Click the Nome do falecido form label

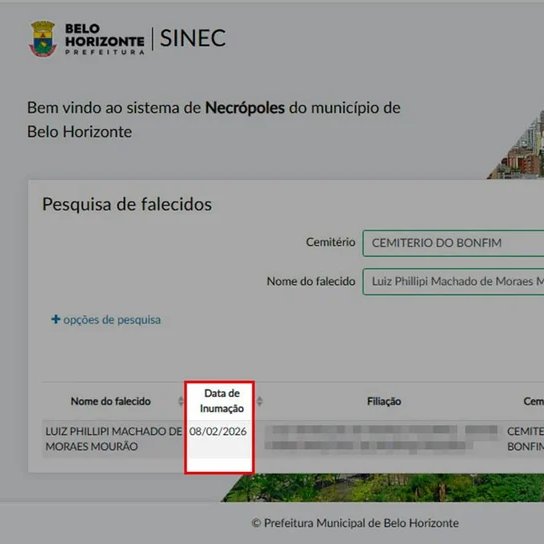tap(311, 281)
